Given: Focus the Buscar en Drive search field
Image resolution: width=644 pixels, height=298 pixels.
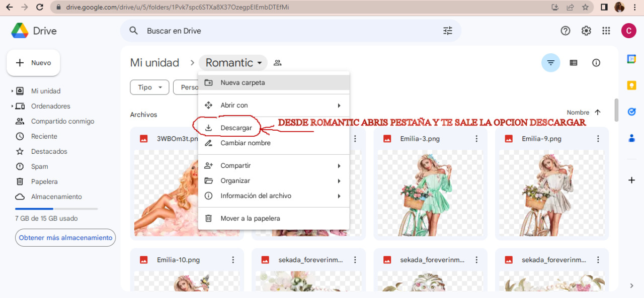Looking at the screenshot, I should (291, 31).
